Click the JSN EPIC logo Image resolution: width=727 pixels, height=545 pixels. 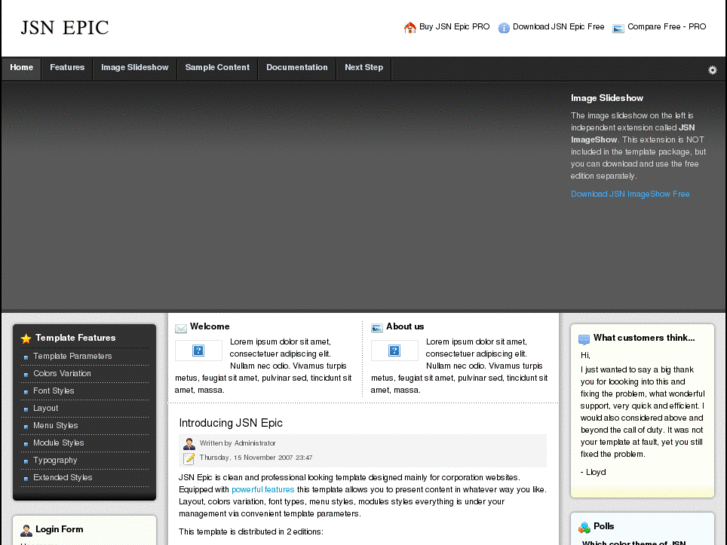point(64,27)
